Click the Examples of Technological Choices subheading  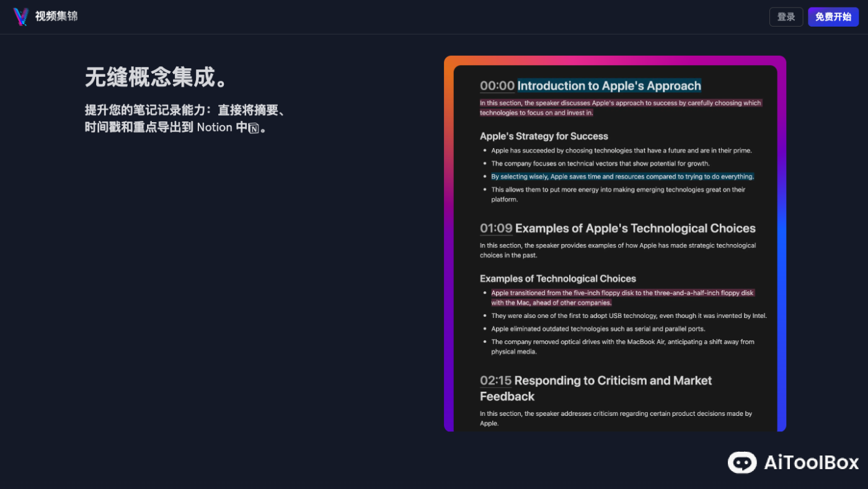tap(557, 279)
